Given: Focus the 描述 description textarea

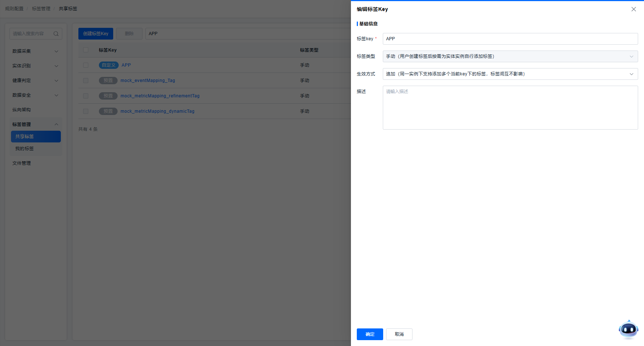Looking at the screenshot, I should pyautogui.click(x=510, y=108).
